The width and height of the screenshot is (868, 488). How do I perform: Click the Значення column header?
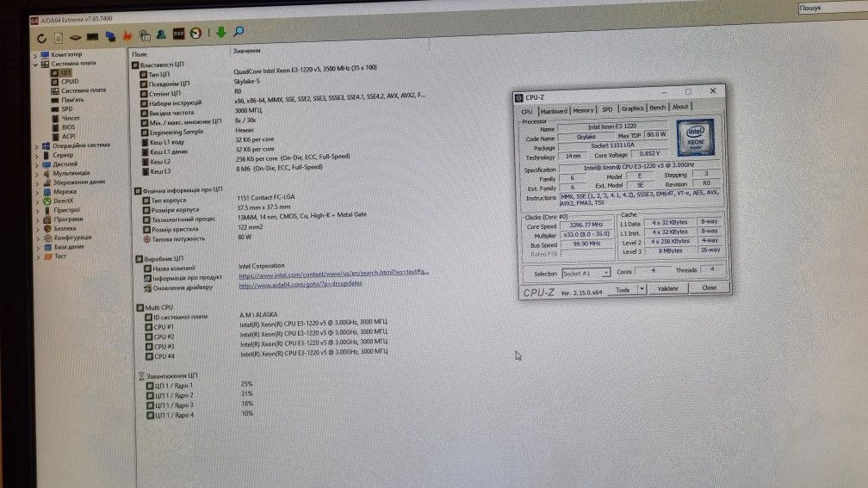click(246, 51)
